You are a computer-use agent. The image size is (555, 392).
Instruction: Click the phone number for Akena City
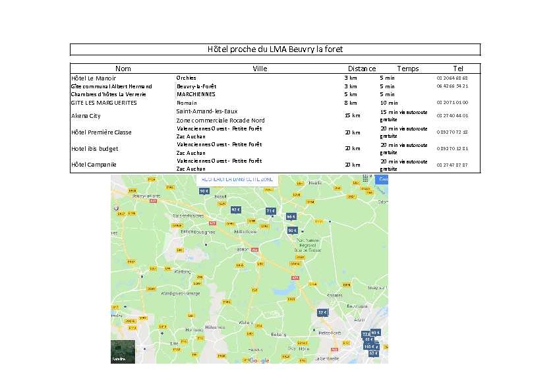[452, 115]
